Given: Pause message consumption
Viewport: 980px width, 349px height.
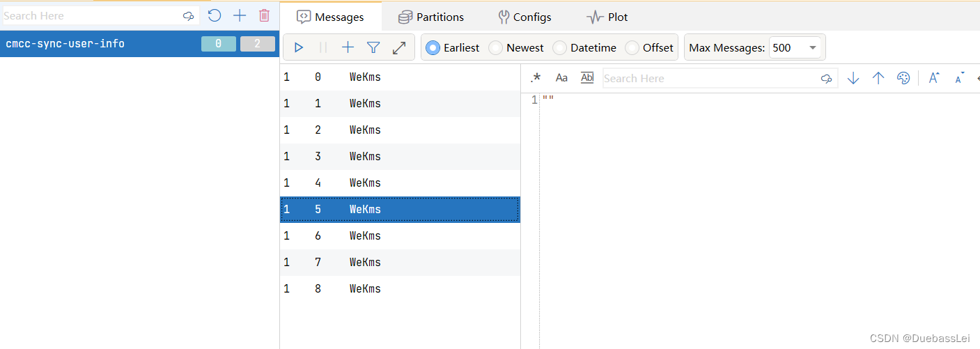Looking at the screenshot, I should (x=323, y=47).
